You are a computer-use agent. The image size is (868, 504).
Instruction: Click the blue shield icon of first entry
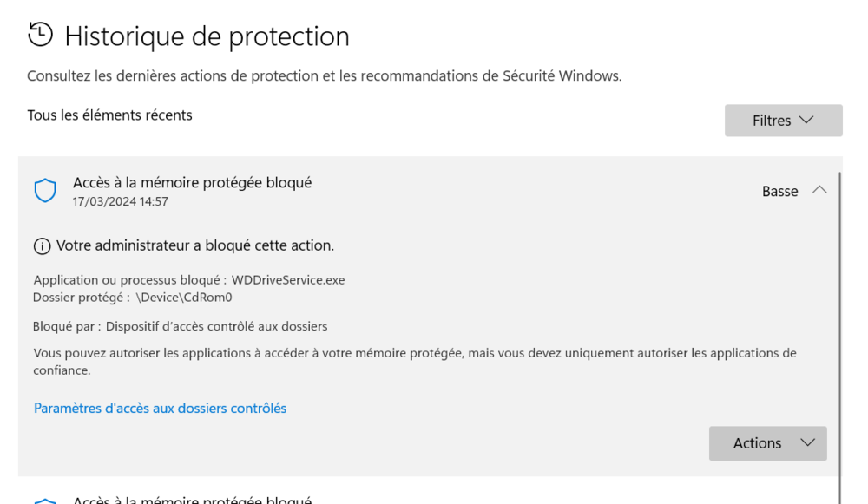click(45, 191)
